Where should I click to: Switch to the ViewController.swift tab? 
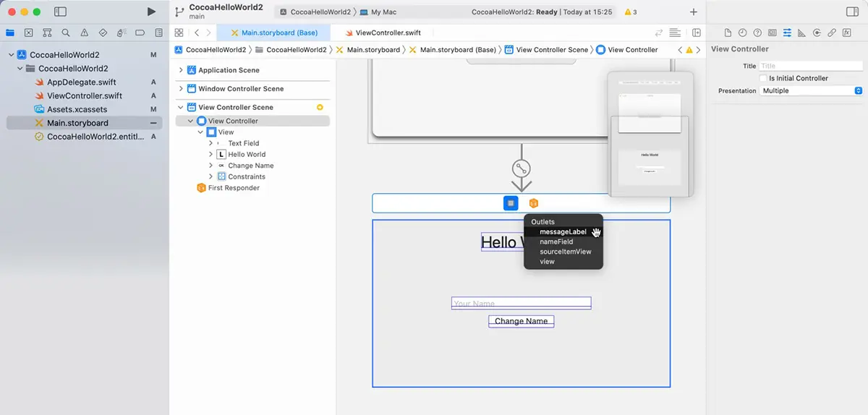[383, 33]
